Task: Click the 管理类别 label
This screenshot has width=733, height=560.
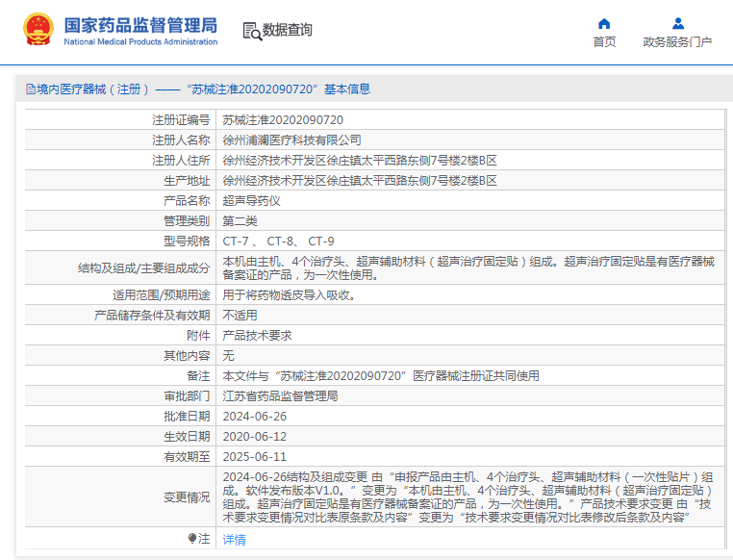Action: [187, 220]
